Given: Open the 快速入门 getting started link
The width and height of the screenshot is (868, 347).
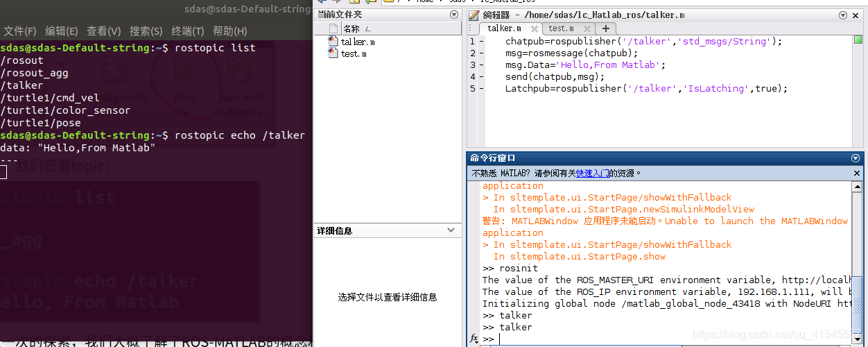Looking at the screenshot, I should point(593,173).
